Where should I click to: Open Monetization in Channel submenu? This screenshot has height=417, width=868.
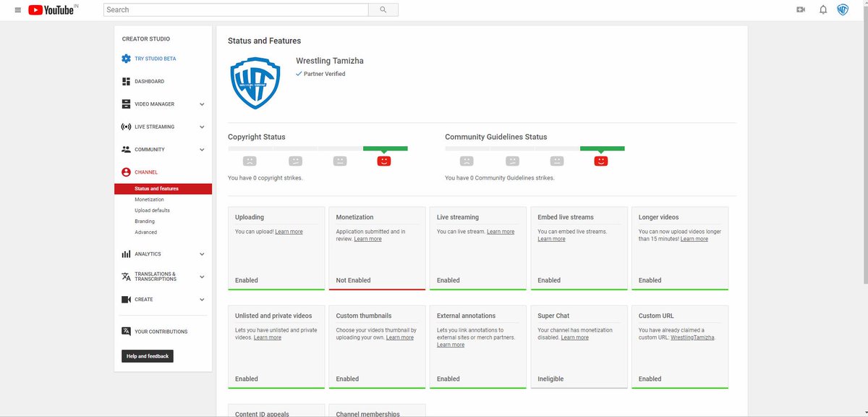click(x=149, y=200)
